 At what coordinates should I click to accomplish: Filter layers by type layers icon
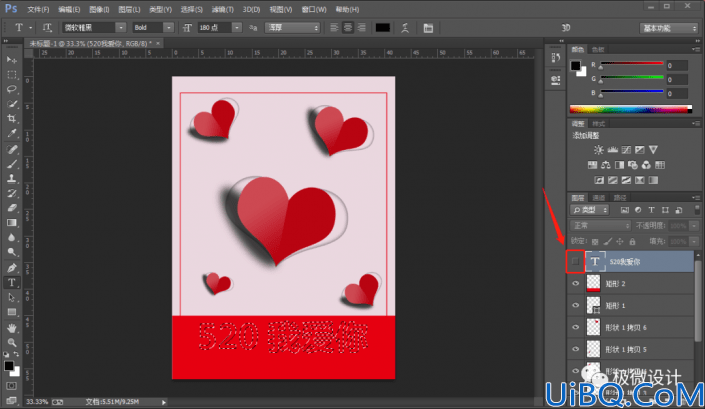point(651,210)
